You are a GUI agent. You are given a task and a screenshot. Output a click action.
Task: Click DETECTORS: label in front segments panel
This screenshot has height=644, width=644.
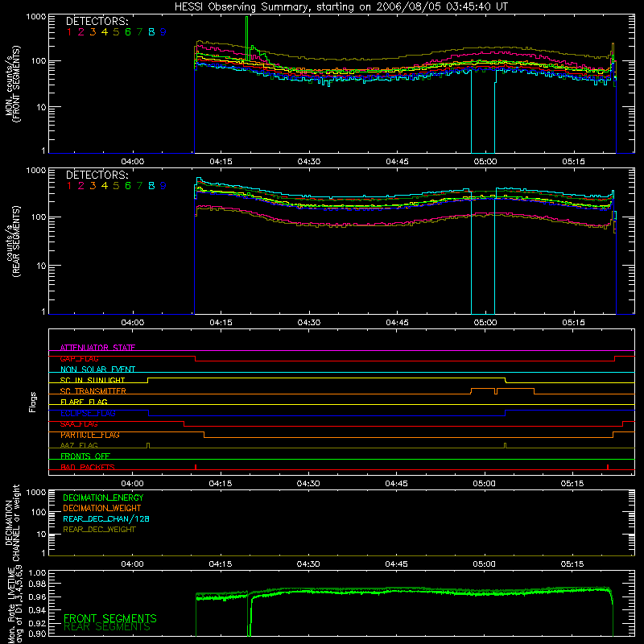click(97, 21)
